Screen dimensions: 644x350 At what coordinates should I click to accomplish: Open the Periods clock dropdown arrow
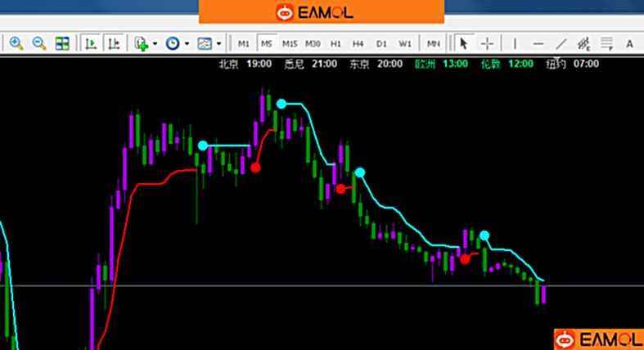[x=187, y=43]
